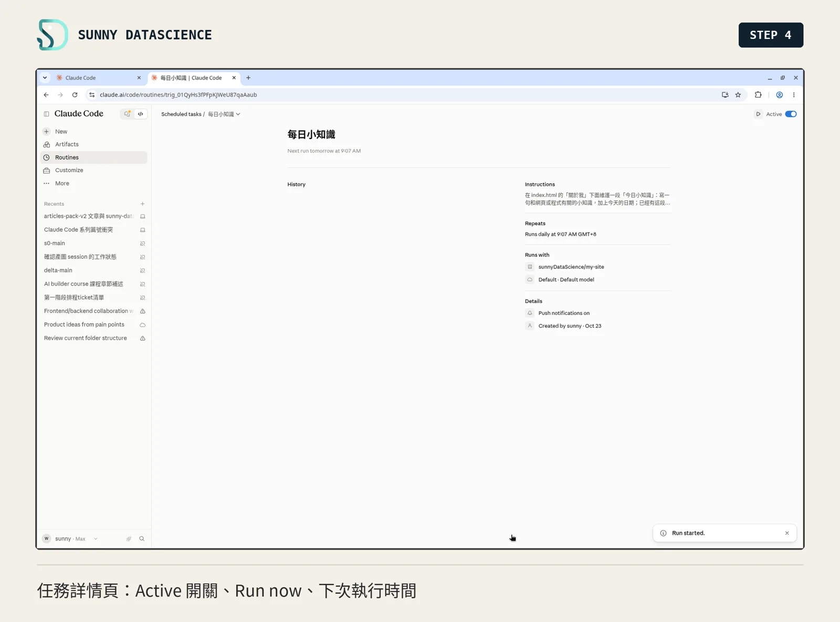Click 'Runs daily at 9:07 AM GMT+8' schedule
The image size is (840, 622).
pos(560,234)
